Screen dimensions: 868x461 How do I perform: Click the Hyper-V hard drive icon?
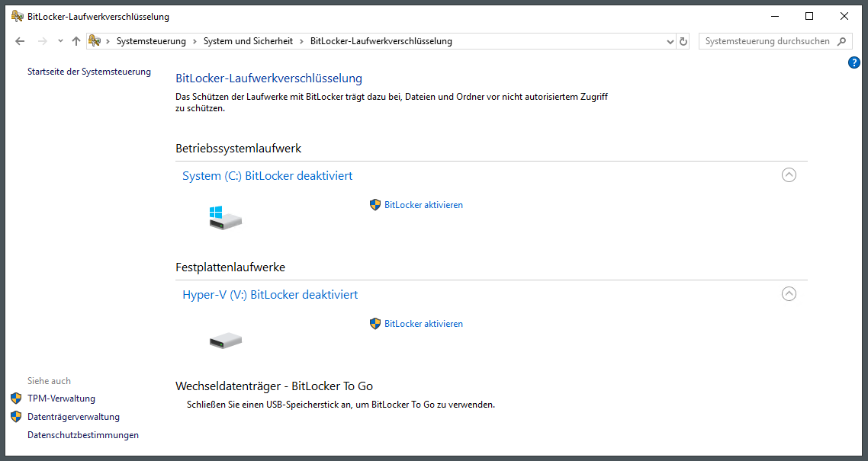[x=225, y=340]
